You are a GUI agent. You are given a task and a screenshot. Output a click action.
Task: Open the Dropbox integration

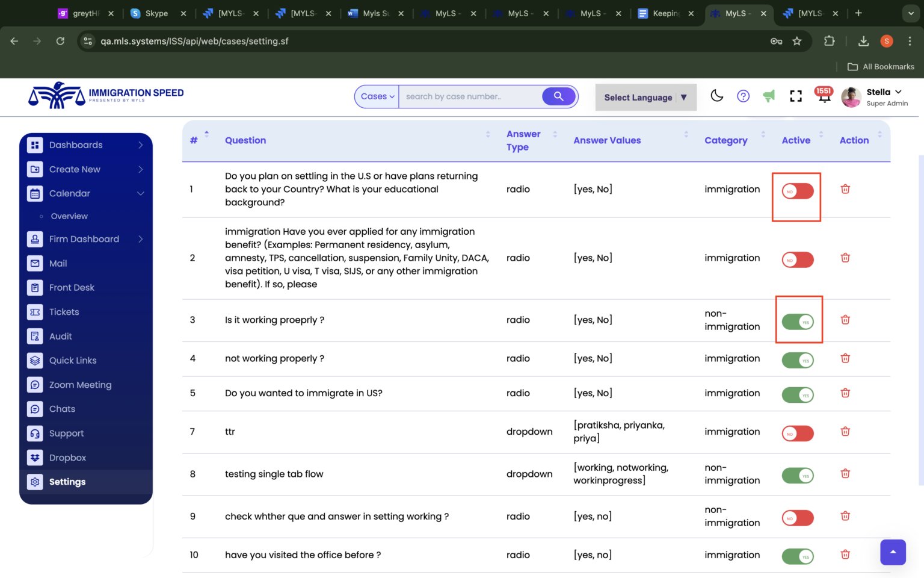pos(67,458)
